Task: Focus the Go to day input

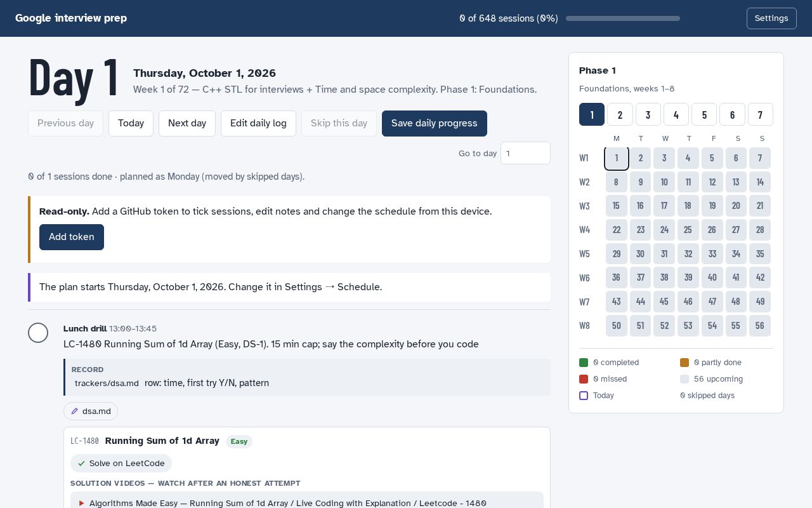Action: point(525,153)
